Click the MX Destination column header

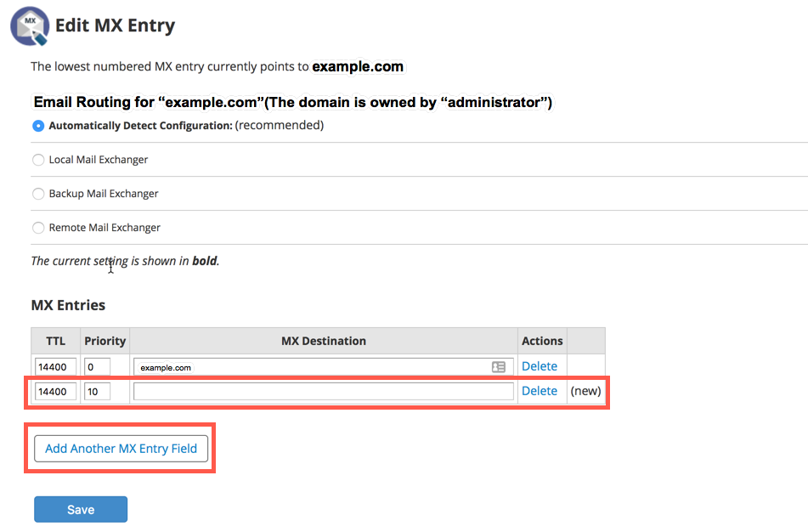click(x=324, y=341)
